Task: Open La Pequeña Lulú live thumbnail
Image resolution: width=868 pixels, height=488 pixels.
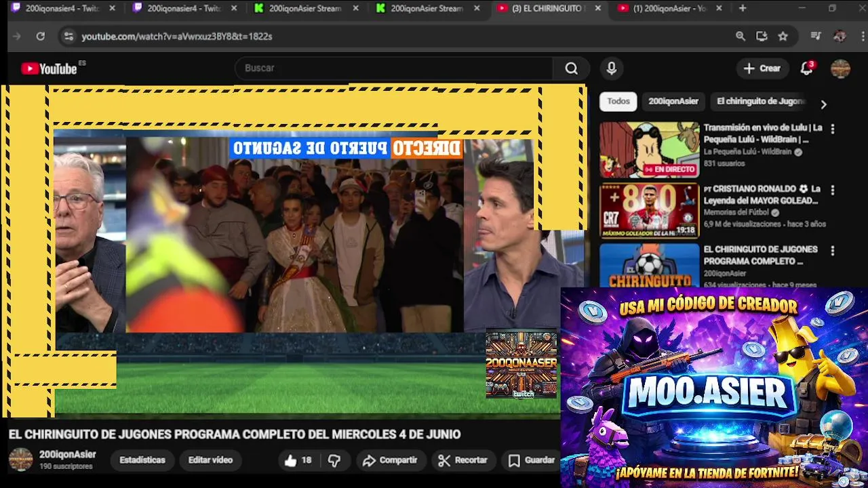Action: 649,150
